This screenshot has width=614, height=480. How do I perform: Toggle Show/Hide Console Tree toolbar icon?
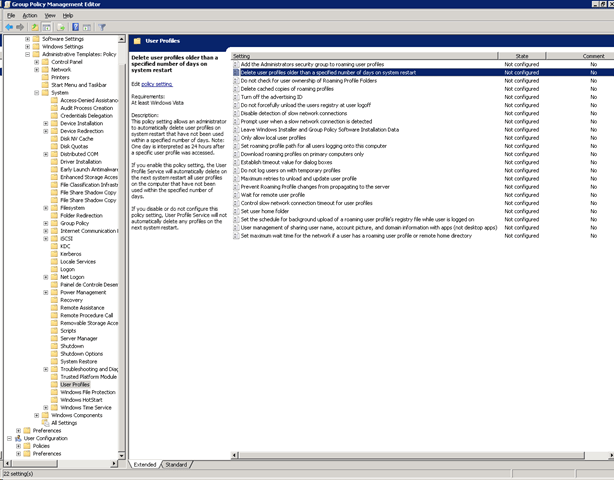pyautogui.click(x=47, y=27)
